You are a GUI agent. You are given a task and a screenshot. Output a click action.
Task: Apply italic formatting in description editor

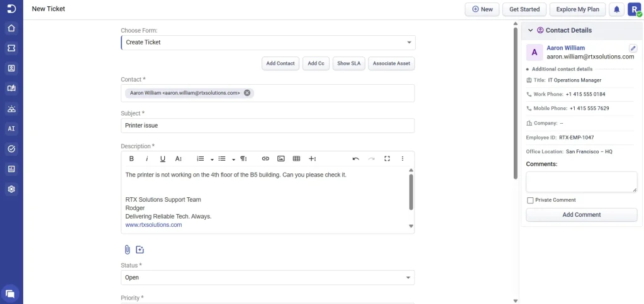pyautogui.click(x=147, y=159)
